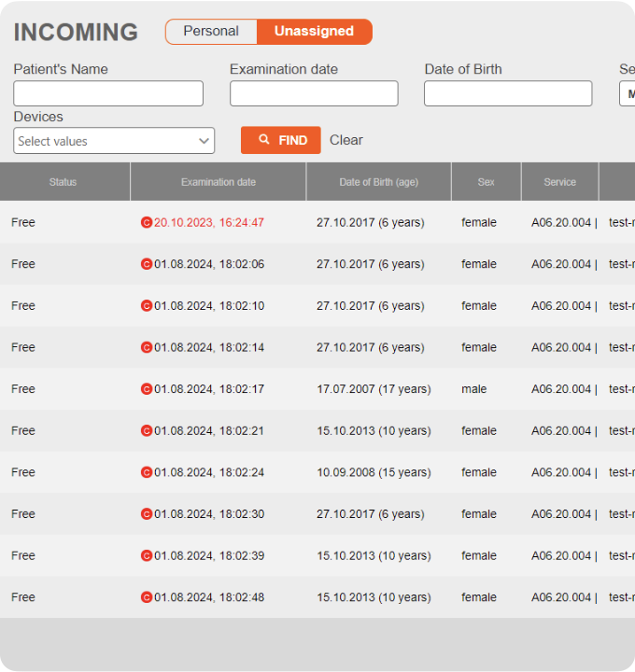This screenshot has width=635, height=672.
Task: Click the Date of Birth filter field
Action: point(508,94)
